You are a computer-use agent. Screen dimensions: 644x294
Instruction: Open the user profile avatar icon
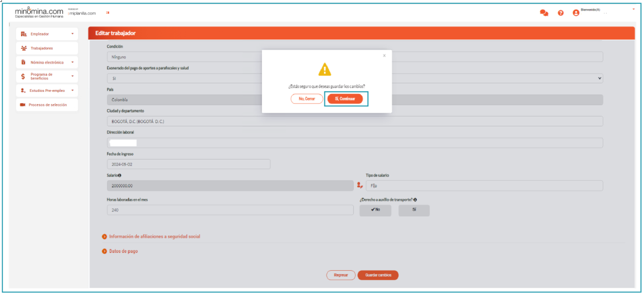pyautogui.click(x=575, y=13)
